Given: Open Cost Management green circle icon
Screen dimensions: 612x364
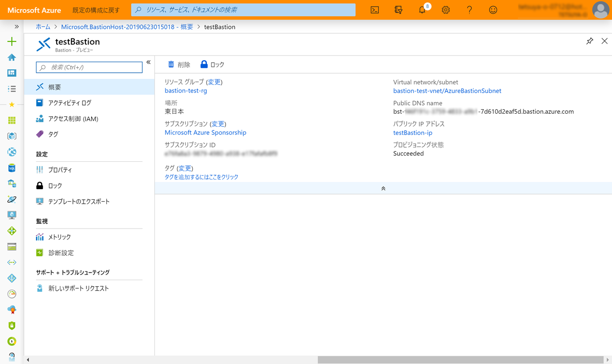Looking at the screenshot, I should point(12,341).
